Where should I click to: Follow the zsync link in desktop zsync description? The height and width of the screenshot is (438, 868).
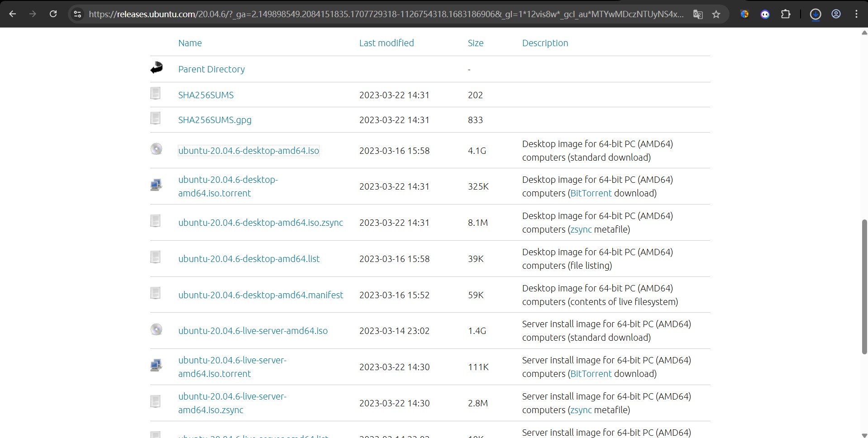581,229
